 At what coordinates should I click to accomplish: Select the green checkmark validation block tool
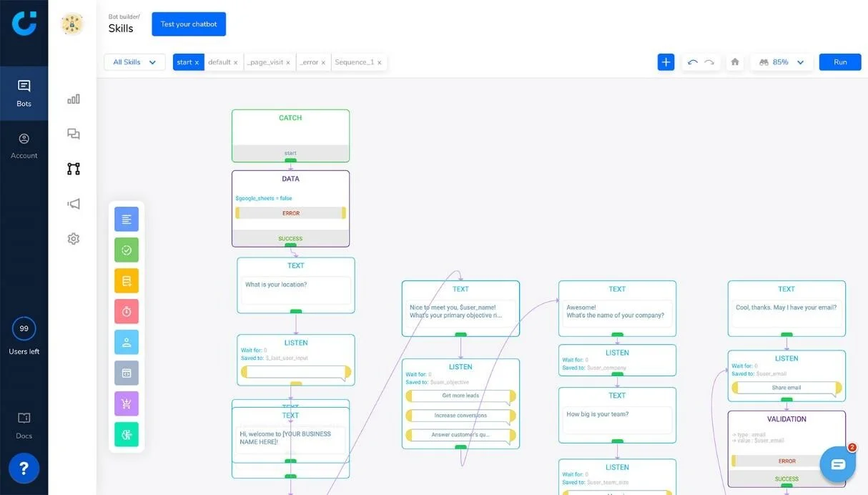click(127, 250)
